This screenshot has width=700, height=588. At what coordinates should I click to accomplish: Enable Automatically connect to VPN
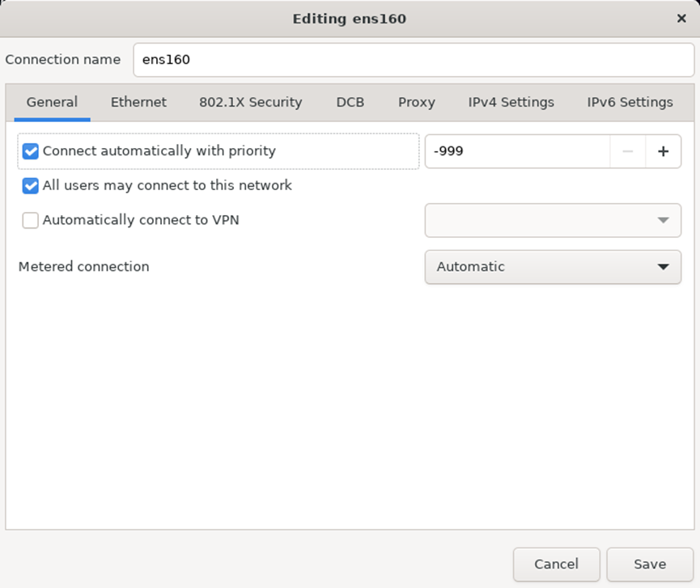tap(31, 220)
